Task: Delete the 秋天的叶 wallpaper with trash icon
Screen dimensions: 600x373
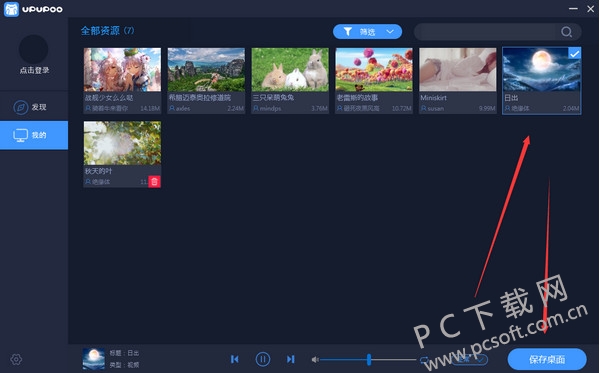Action: pyautogui.click(x=154, y=182)
